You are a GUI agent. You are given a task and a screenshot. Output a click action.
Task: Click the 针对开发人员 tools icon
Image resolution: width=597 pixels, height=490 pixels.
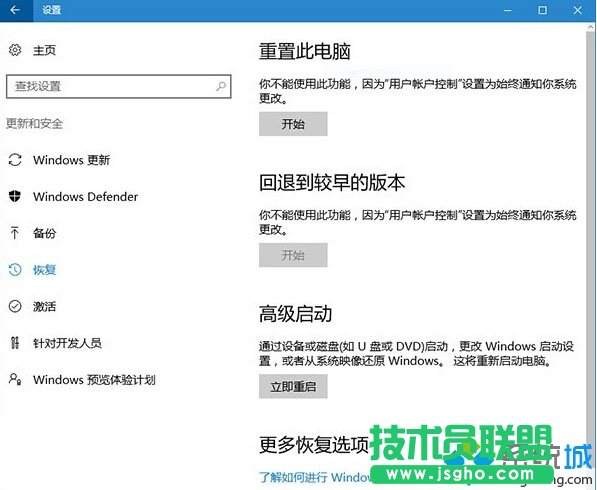click(14, 343)
